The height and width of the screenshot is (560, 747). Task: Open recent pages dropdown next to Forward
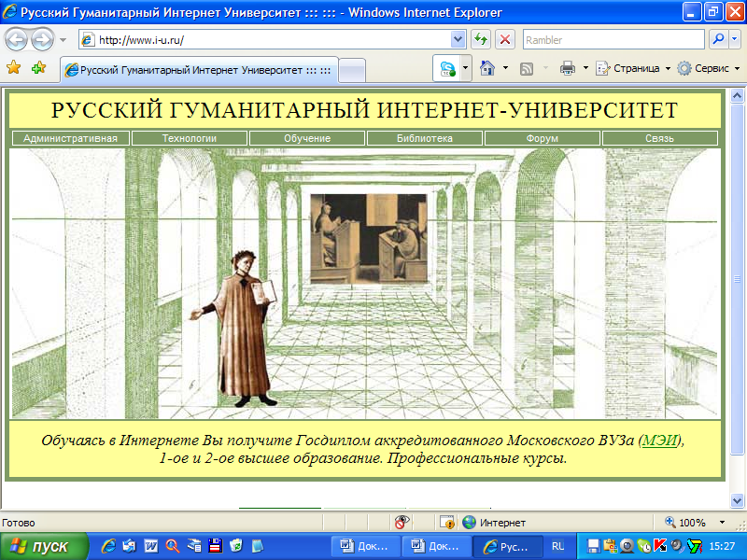[63, 40]
